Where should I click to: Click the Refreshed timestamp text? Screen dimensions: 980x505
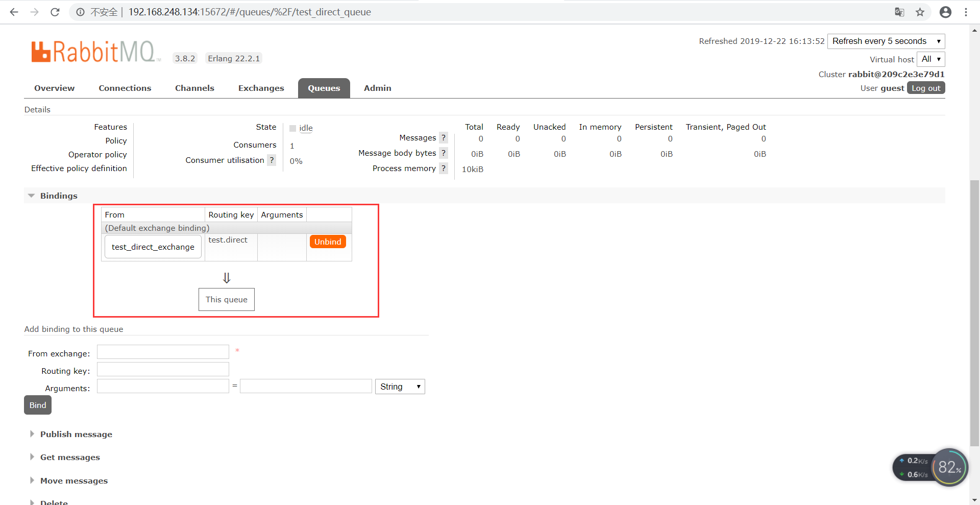(x=762, y=41)
